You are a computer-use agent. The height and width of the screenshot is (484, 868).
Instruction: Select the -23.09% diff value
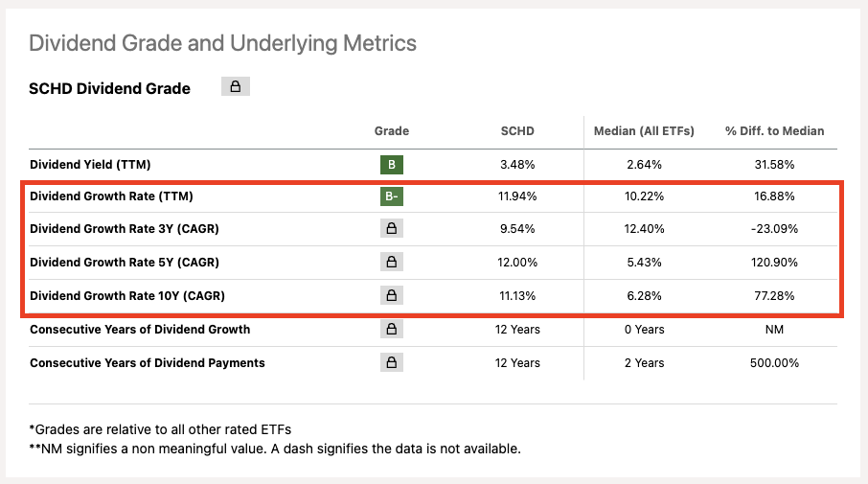point(774,229)
